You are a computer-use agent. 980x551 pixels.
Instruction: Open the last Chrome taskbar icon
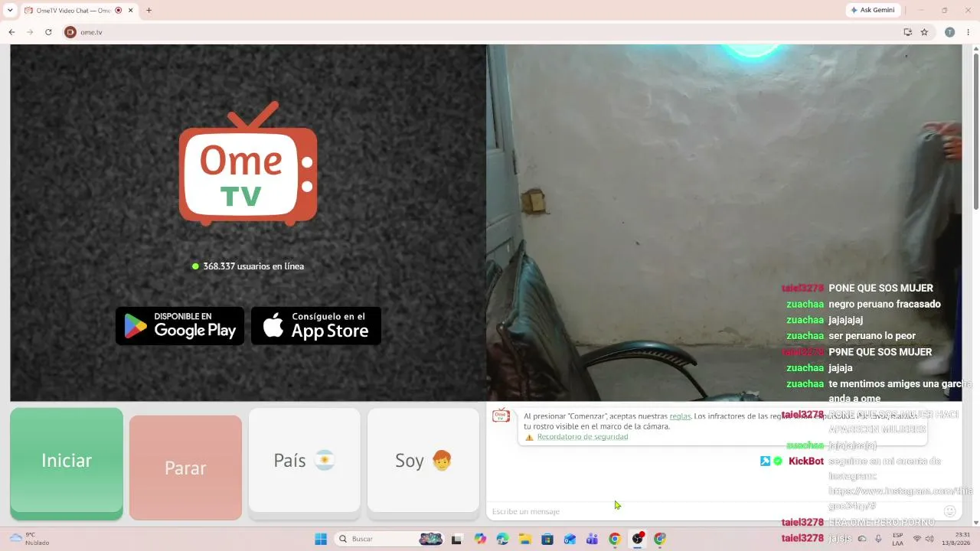tap(659, 539)
